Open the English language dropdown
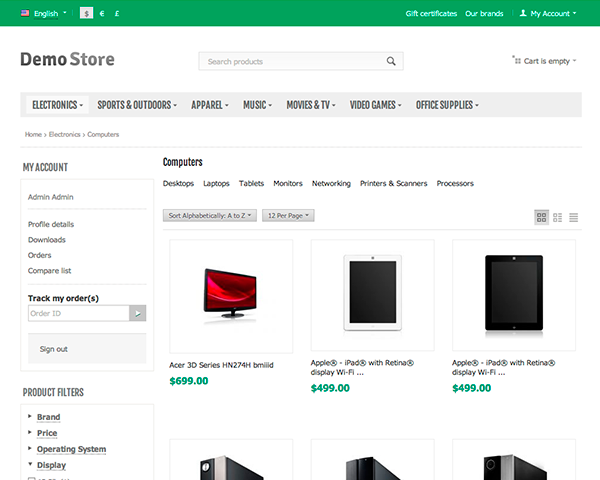The height and width of the screenshot is (480, 600). tap(50, 13)
